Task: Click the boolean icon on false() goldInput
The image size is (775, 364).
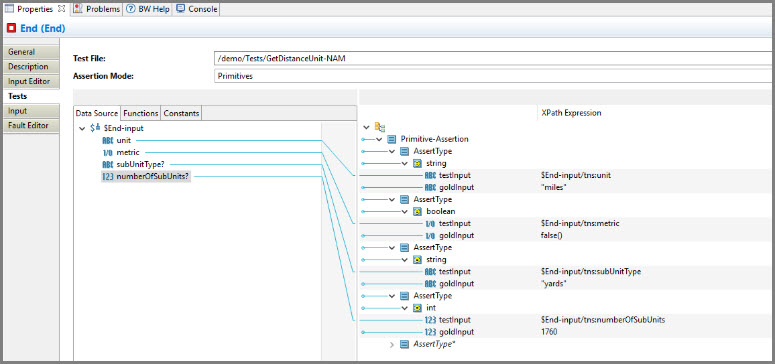Action: coord(430,236)
